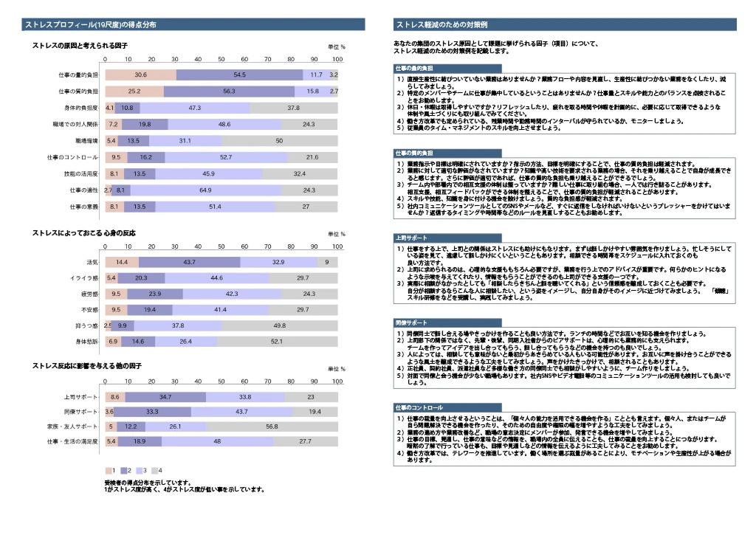Select the chart title ストレスによっておこる心身の反応
The image size is (756, 535).
(x=84, y=233)
